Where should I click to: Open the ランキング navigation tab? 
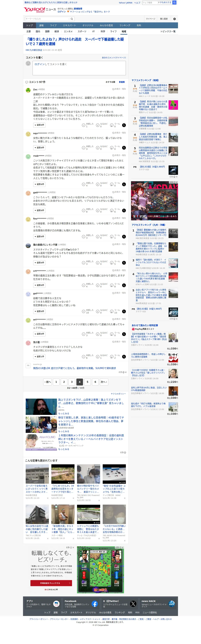pyautogui.click(x=125, y=25)
